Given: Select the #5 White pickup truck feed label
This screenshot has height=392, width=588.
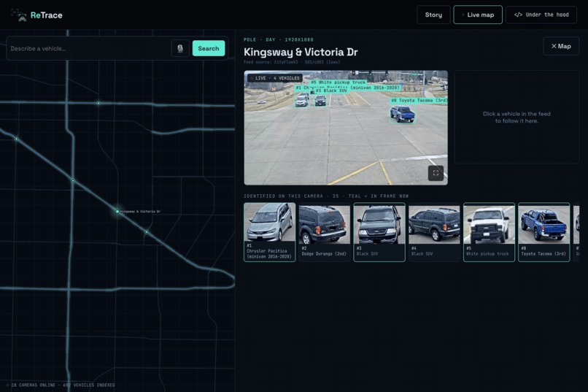Looking at the screenshot, I should tap(339, 82).
